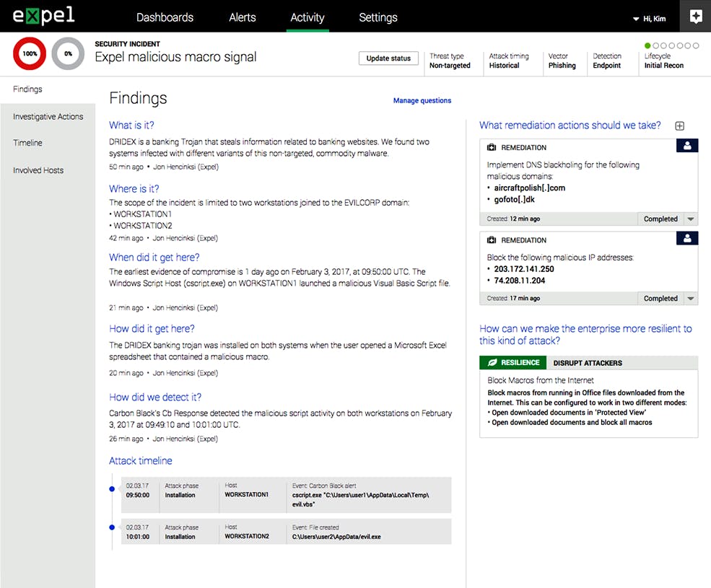The height and width of the screenshot is (588, 711).
Task: Click 'Block Macros from the Internet' title
Action: (541, 380)
